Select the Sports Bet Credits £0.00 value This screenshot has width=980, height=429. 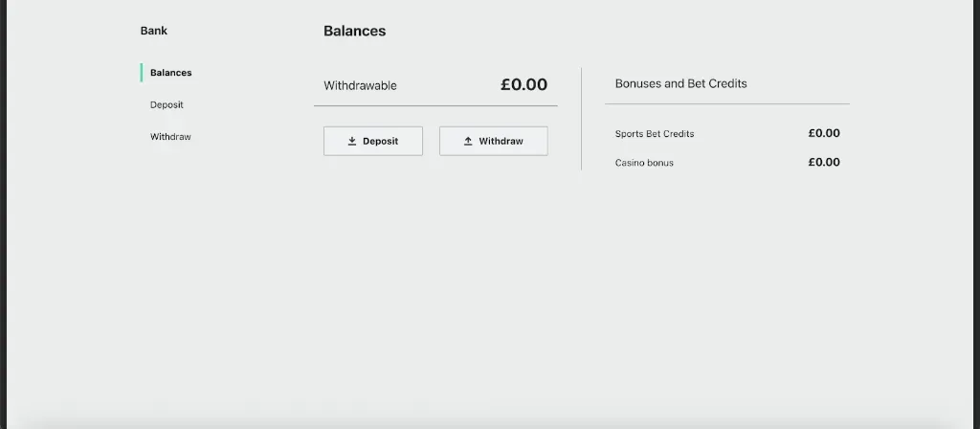(823, 133)
